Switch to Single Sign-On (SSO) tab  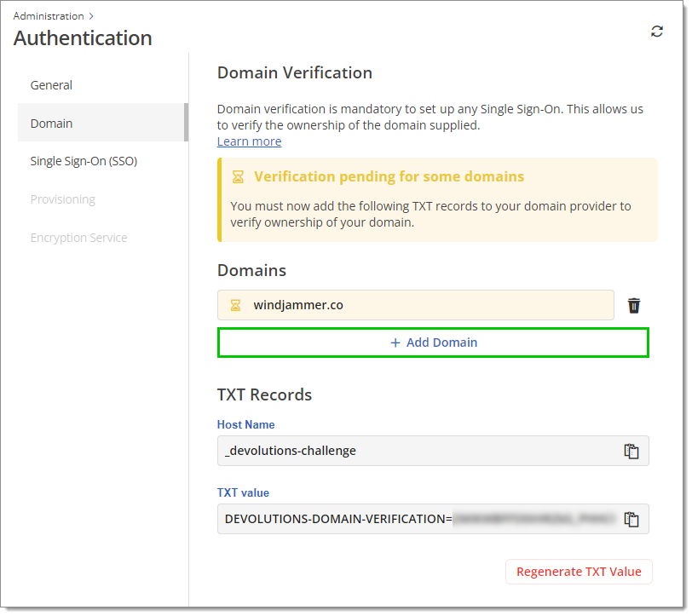tap(84, 162)
